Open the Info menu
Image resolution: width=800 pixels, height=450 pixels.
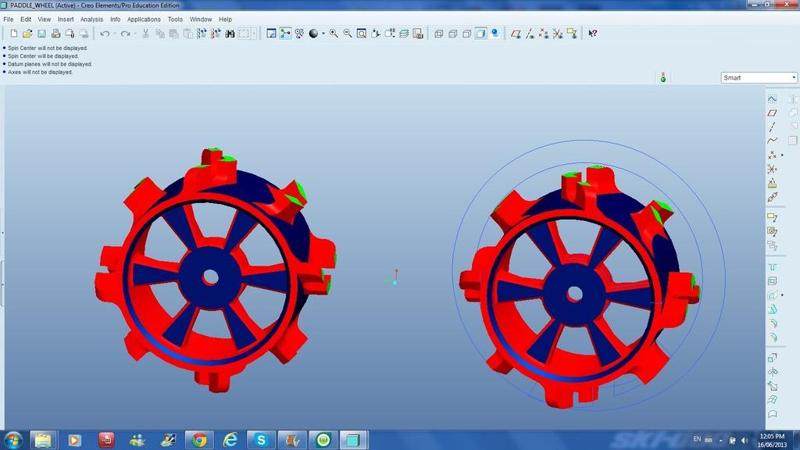[115, 19]
